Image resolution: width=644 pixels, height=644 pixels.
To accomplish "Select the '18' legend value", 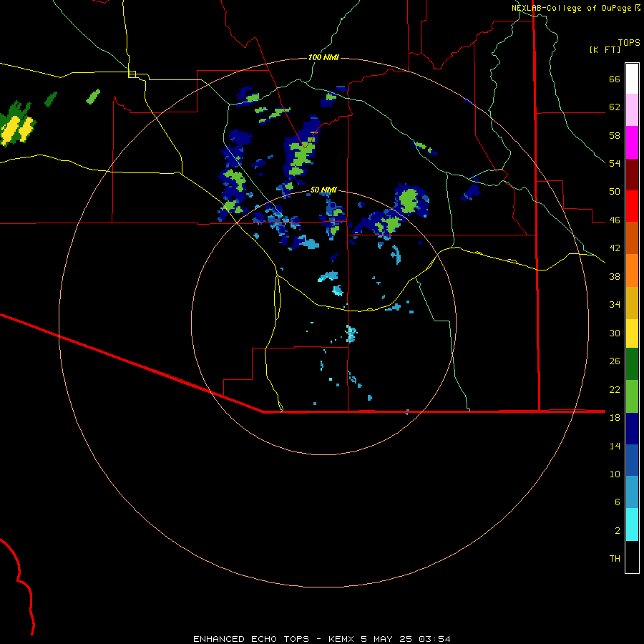I will coord(615,418).
